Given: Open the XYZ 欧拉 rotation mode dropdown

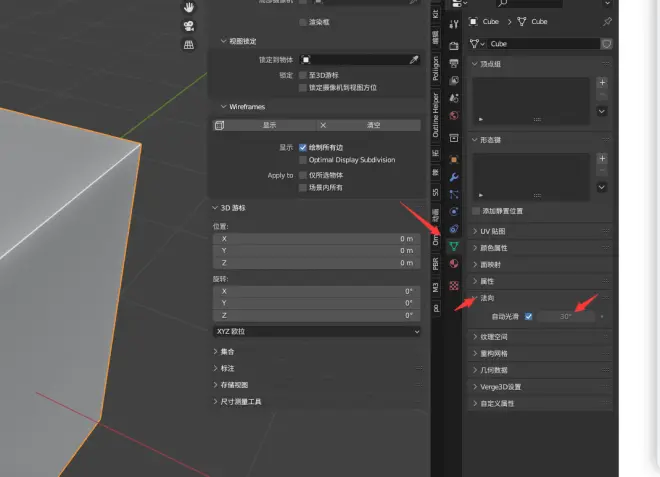Looking at the screenshot, I should (x=317, y=331).
